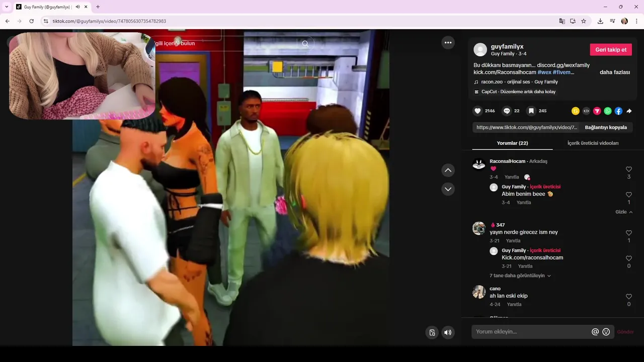
Task: Mute the tab using its audio indicator
Action: click(x=77, y=7)
